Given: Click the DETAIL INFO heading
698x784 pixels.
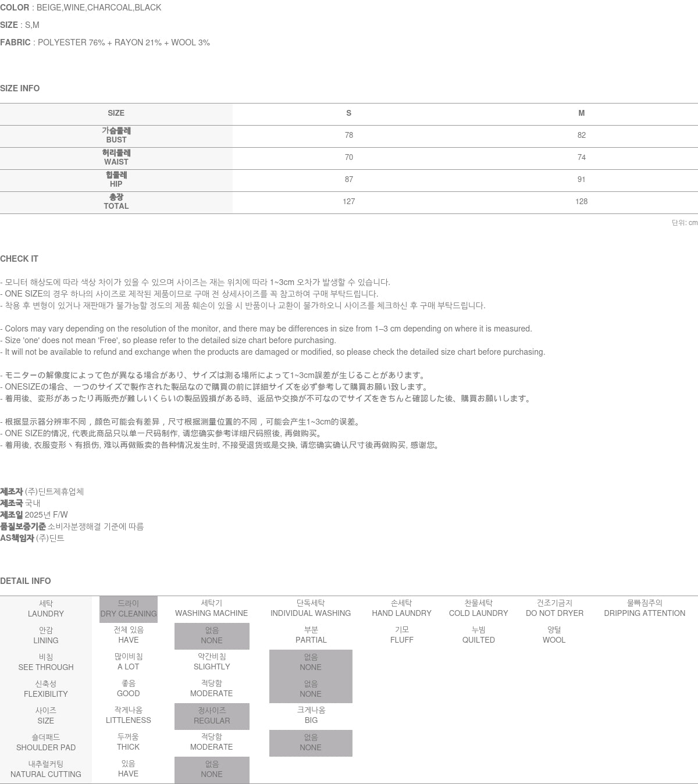Looking at the screenshot, I should click(26, 581).
